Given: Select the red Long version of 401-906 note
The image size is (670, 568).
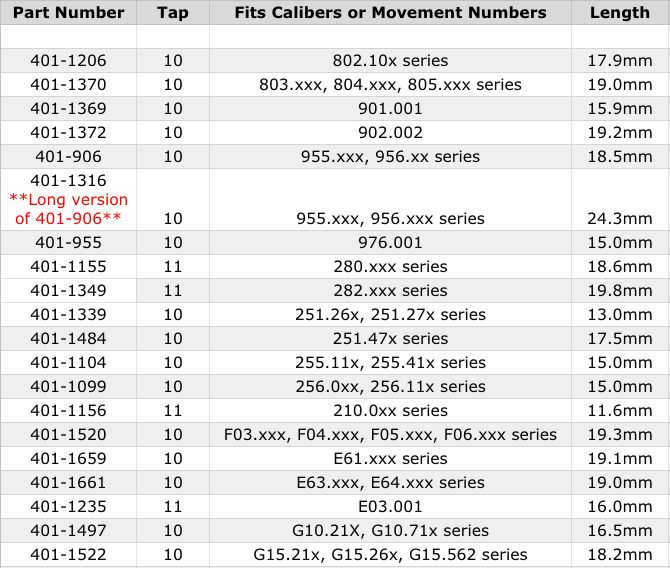Looking at the screenshot, I should [67, 208].
